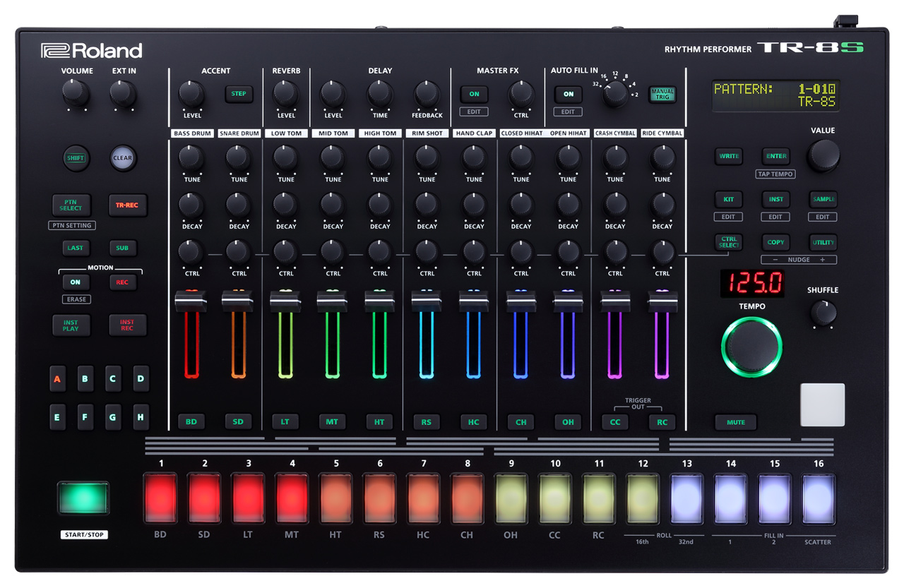Toggle the Auto Fill In ON button

(x=568, y=94)
